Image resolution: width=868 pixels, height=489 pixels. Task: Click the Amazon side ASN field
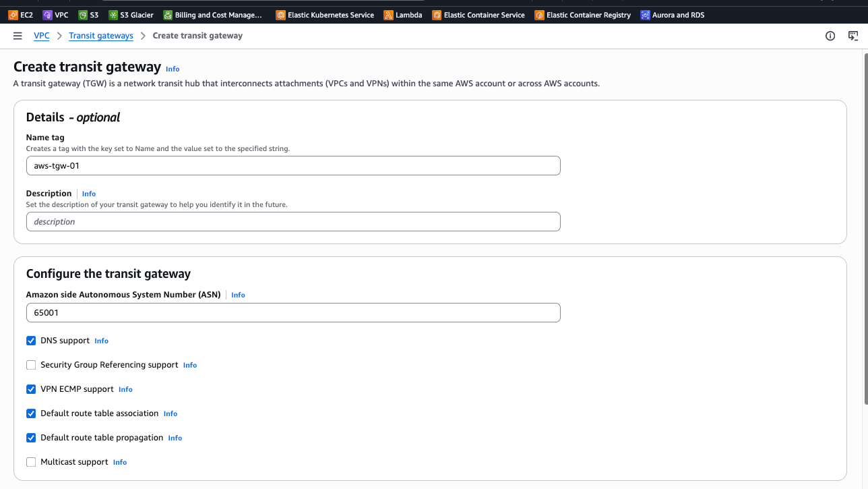[x=293, y=313]
